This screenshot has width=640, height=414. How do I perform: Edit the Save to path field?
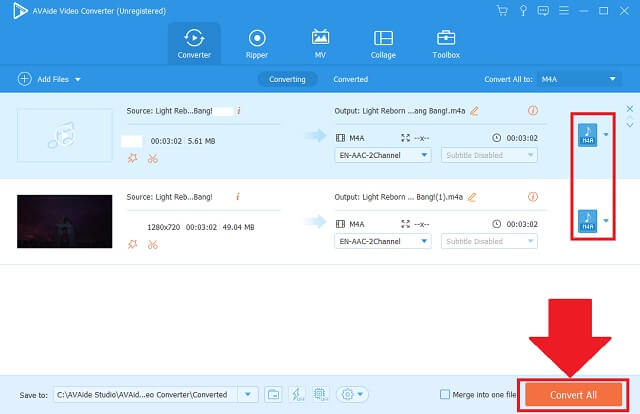pos(146,394)
